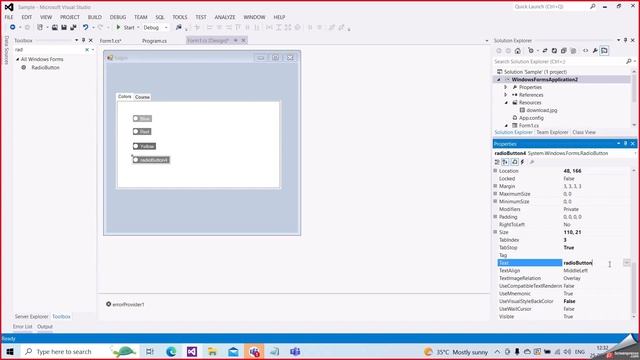Open the Toolbox window options dropdown arrow
The image size is (640, 360).
pyautogui.click(x=76, y=40)
